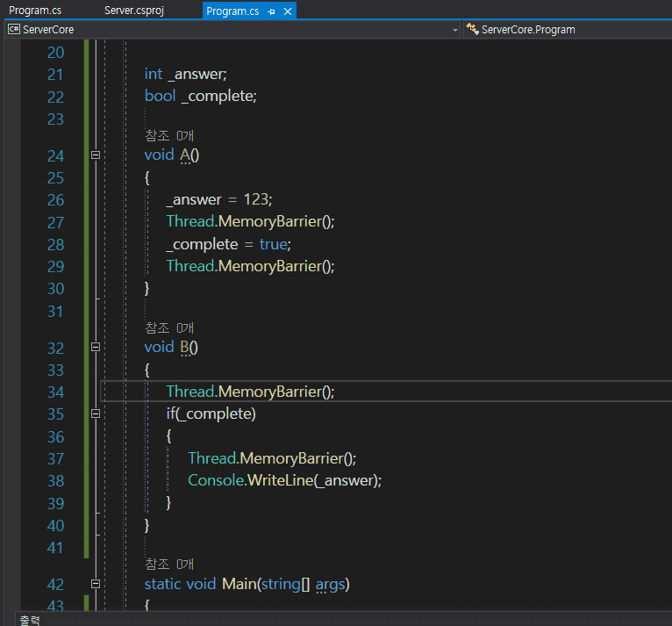The width and height of the screenshot is (672, 626).
Task: Click the pin icon on active Program.cs tab
Action: pyautogui.click(x=271, y=11)
